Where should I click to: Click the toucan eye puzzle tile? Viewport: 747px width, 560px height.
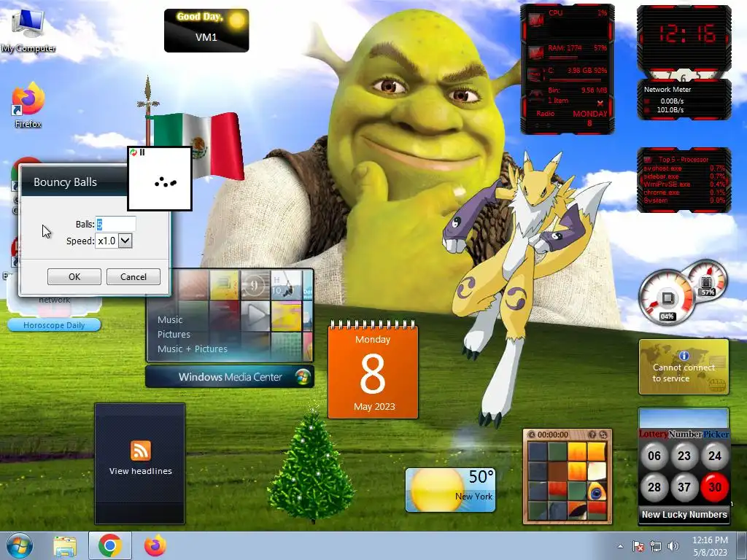click(x=596, y=492)
